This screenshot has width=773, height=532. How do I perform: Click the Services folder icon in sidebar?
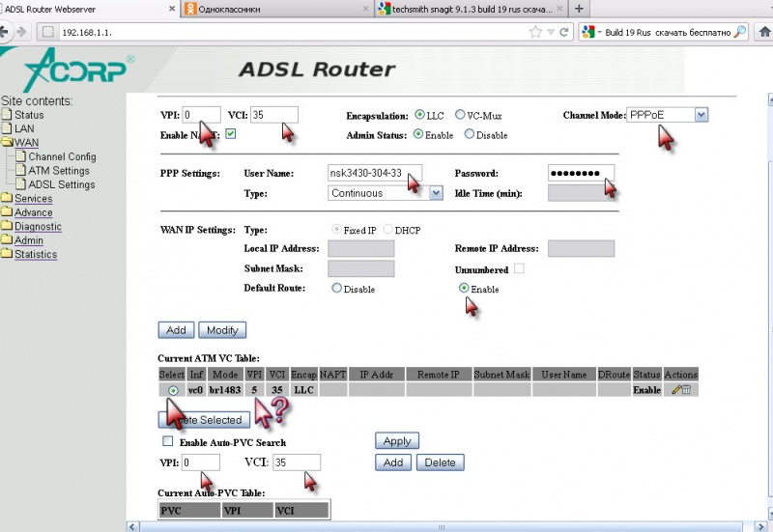(7, 199)
